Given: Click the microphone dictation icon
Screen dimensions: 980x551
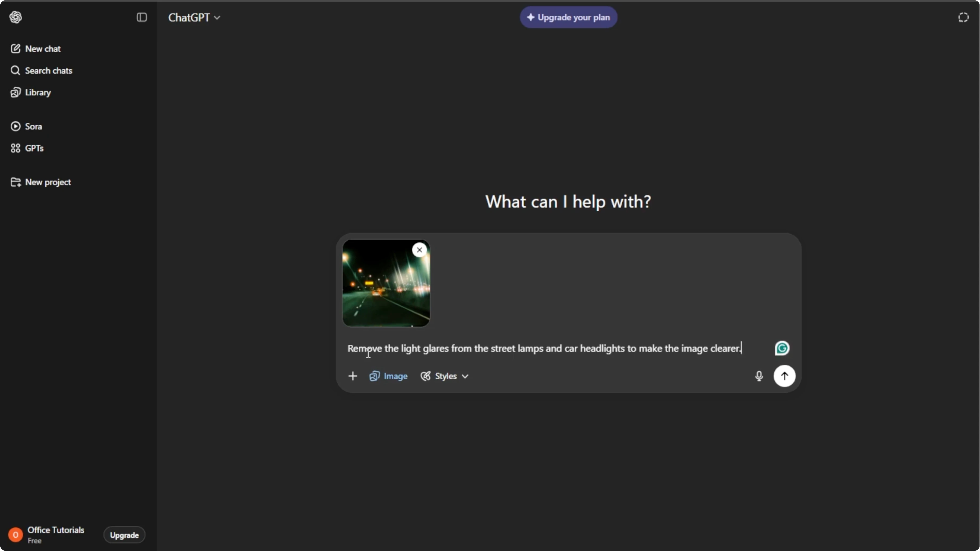Looking at the screenshot, I should click(759, 376).
